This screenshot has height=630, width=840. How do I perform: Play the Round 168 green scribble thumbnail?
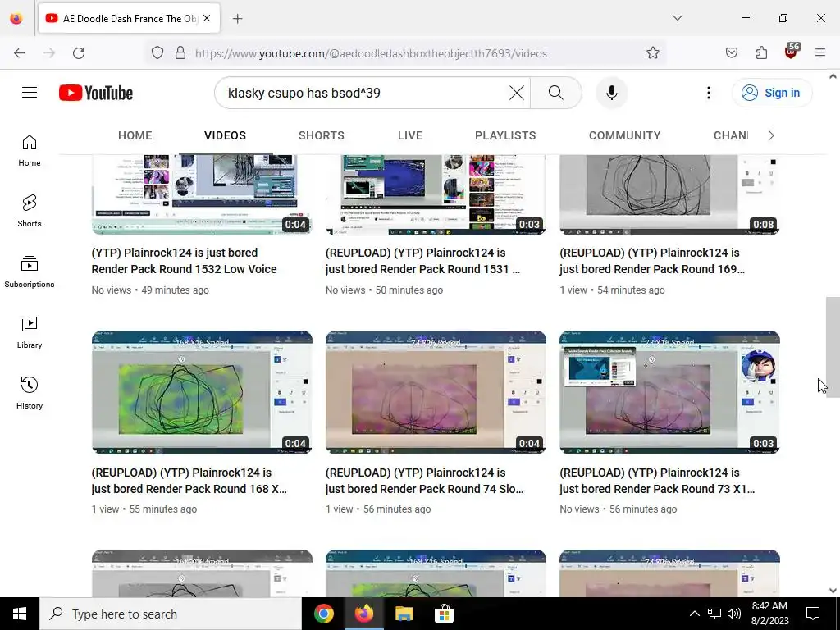[202, 392]
